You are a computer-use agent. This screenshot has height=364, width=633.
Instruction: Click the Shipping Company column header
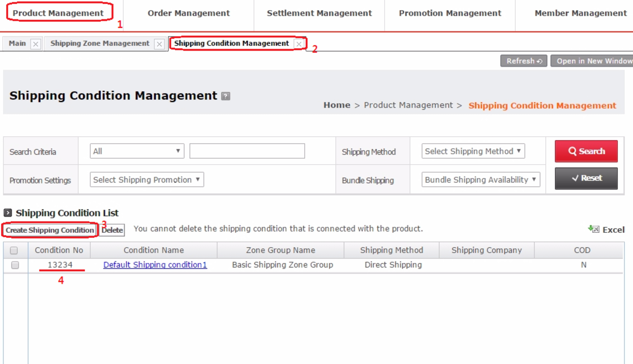(486, 250)
